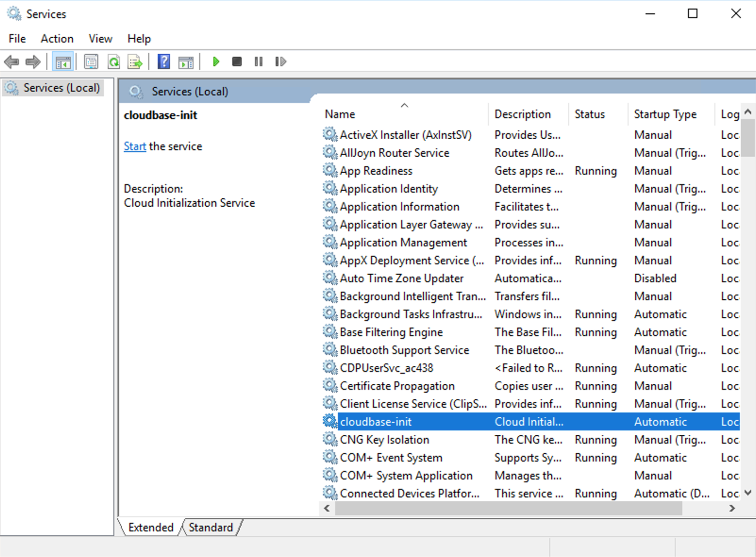Click the Refresh toolbar icon

pyautogui.click(x=114, y=62)
